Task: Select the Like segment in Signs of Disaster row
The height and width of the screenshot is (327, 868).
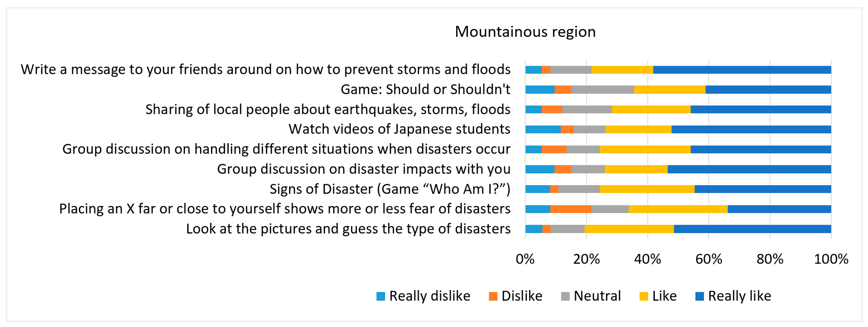Action: (x=647, y=189)
